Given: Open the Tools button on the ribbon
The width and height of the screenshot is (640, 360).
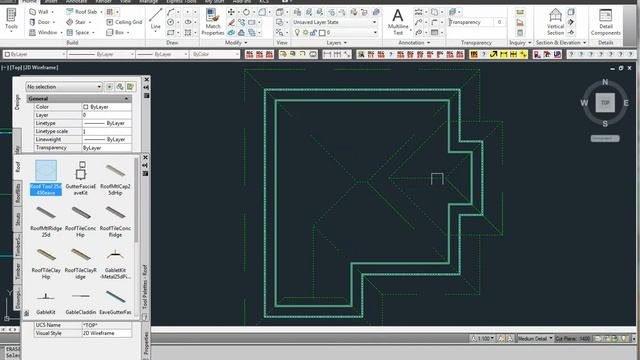Looking at the screenshot, I should [x=11, y=19].
